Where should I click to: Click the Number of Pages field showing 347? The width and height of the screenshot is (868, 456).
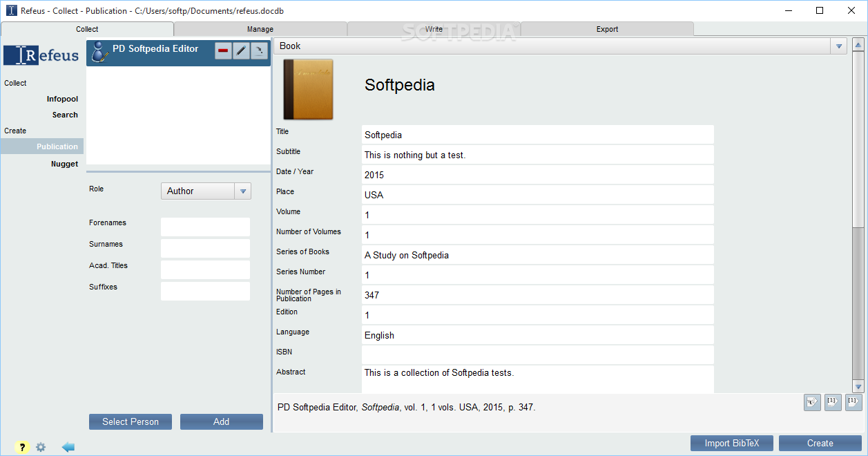pos(537,295)
